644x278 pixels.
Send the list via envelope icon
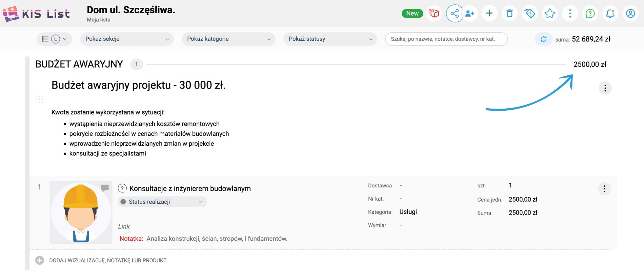(529, 14)
